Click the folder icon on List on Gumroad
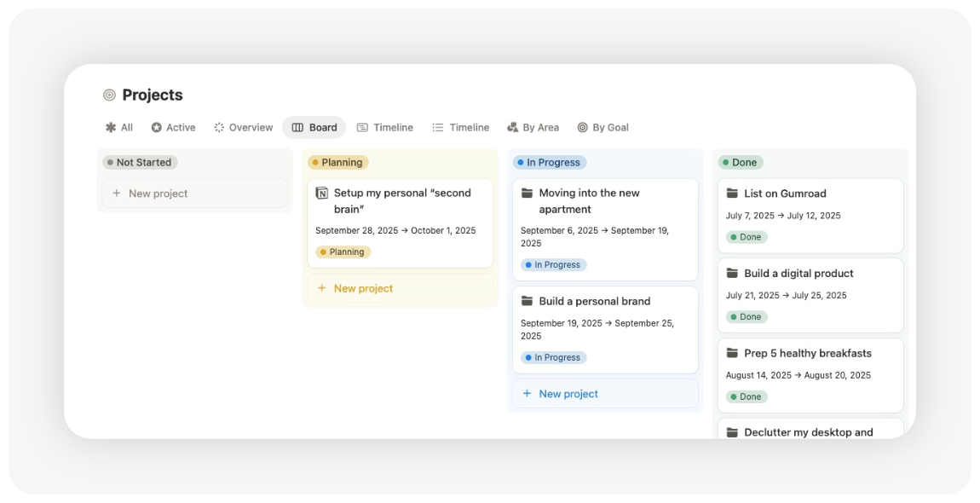The height and width of the screenshot is (503, 980). (x=731, y=193)
